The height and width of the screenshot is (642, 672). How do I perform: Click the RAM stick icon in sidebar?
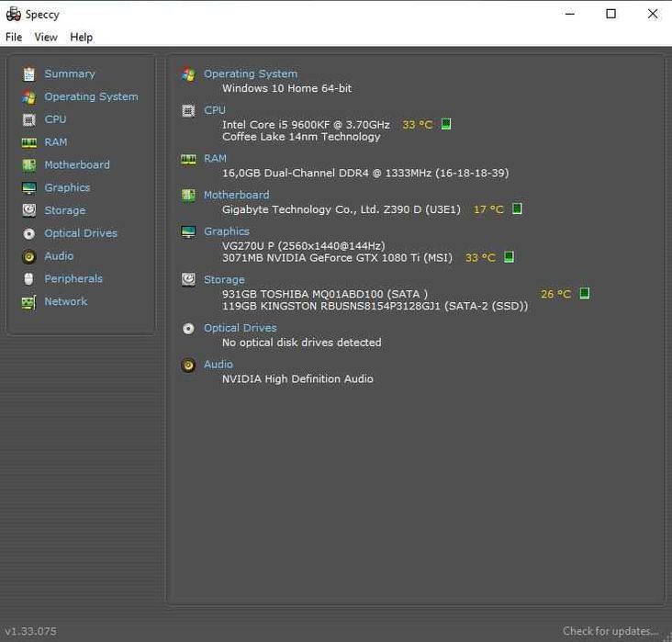click(x=29, y=142)
